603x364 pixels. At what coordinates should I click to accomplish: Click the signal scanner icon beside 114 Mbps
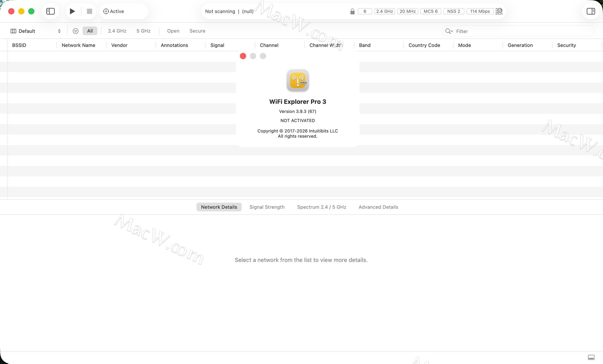[499, 11]
